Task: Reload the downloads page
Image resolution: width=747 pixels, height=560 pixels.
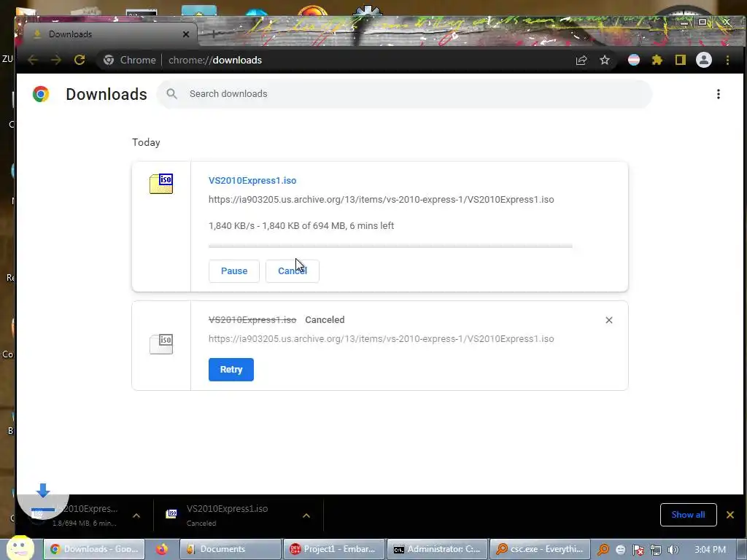Action: [80, 60]
